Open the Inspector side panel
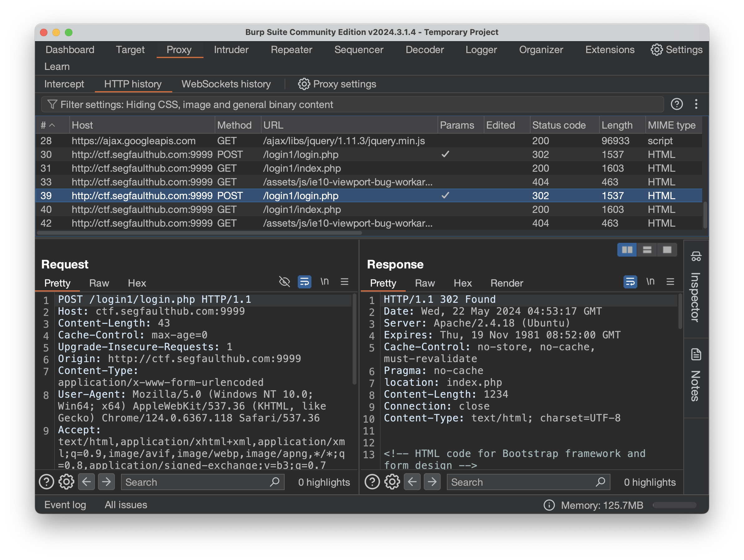The height and width of the screenshot is (560, 744). [696, 289]
